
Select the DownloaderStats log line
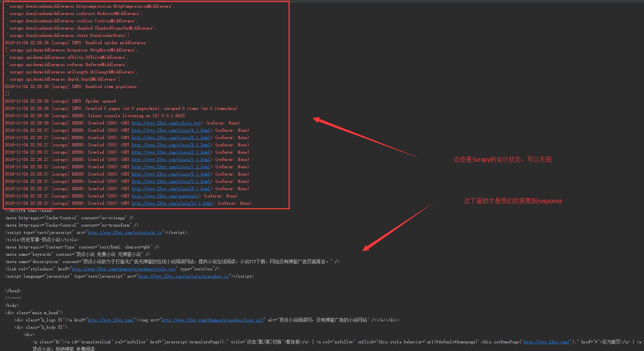[68, 35]
